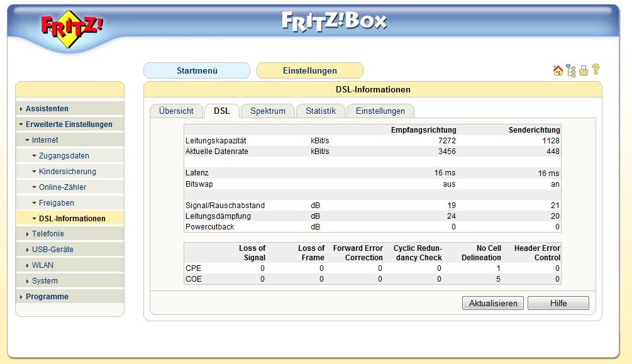The width and height of the screenshot is (632, 364).
Task: Open Telefonie menu entry
Action: [48, 233]
